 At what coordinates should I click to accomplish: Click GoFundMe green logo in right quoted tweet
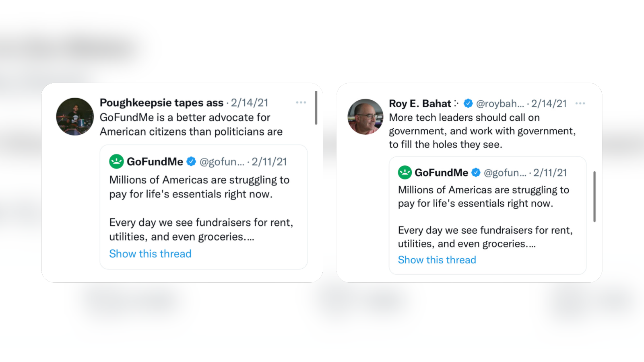[405, 173]
